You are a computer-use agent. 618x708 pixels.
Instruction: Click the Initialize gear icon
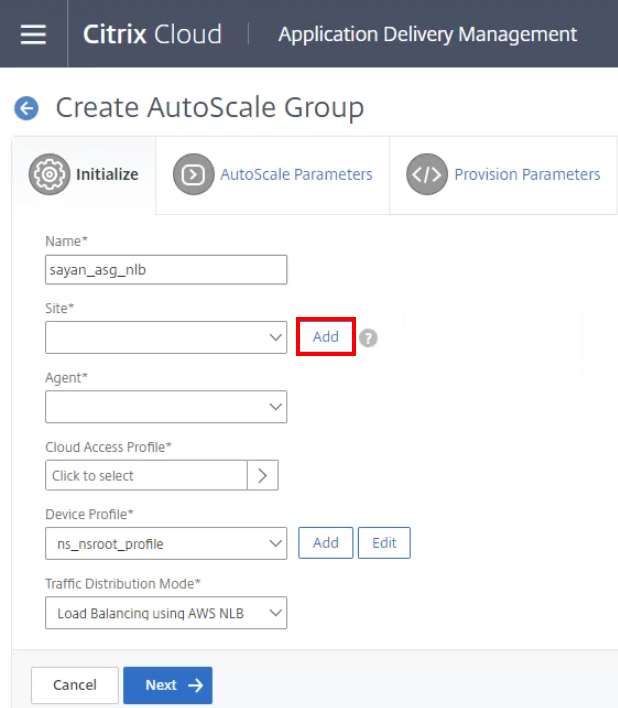click(x=50, y=174)
